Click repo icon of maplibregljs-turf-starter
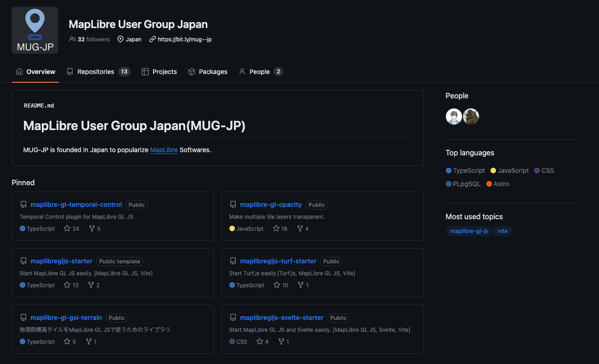Screen dimensions: 599x364 click(233, 261)
